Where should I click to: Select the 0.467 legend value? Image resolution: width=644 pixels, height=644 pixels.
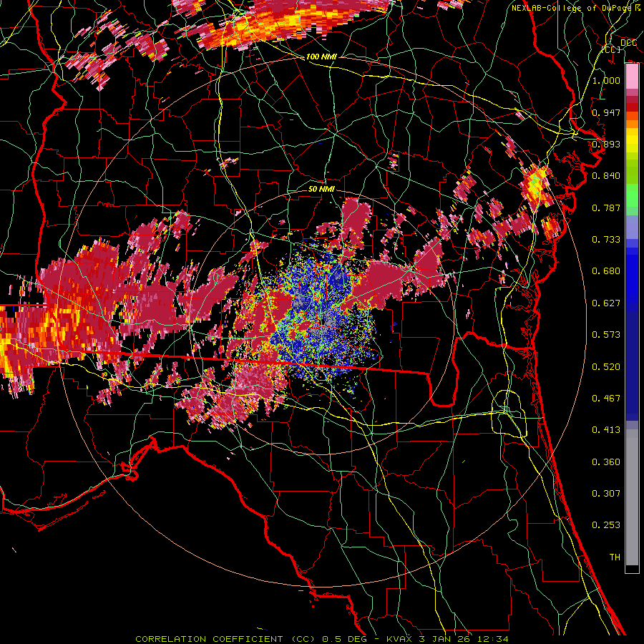(606, 399)
